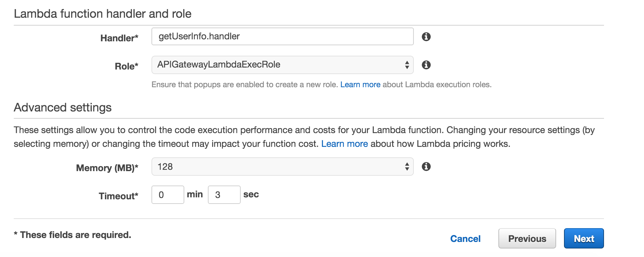Click the Timeout minutes input box
Screen dimensions: 644x257
tap(168, 195)
